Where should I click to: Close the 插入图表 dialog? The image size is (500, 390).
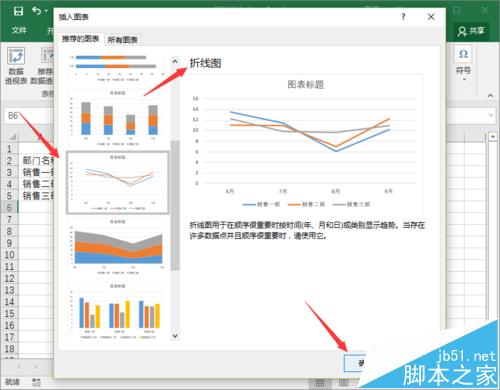pos(431,17)
